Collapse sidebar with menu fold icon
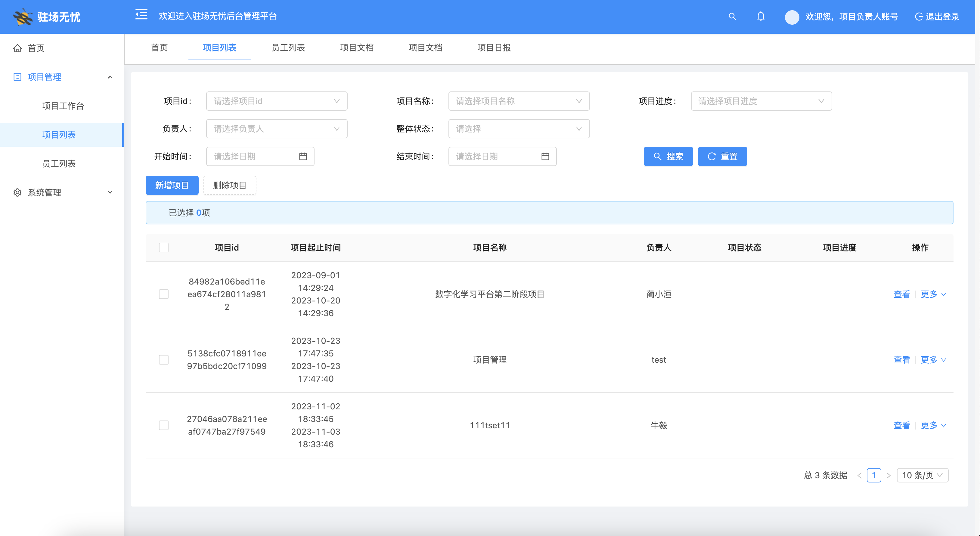Viewport: 980px width, 536px height. 141,15
